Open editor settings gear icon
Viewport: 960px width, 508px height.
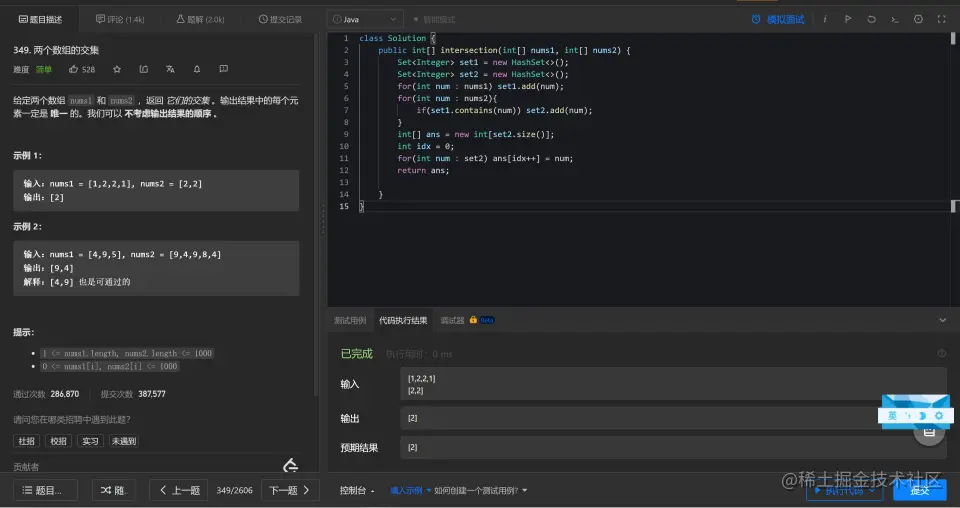(918, 20)
